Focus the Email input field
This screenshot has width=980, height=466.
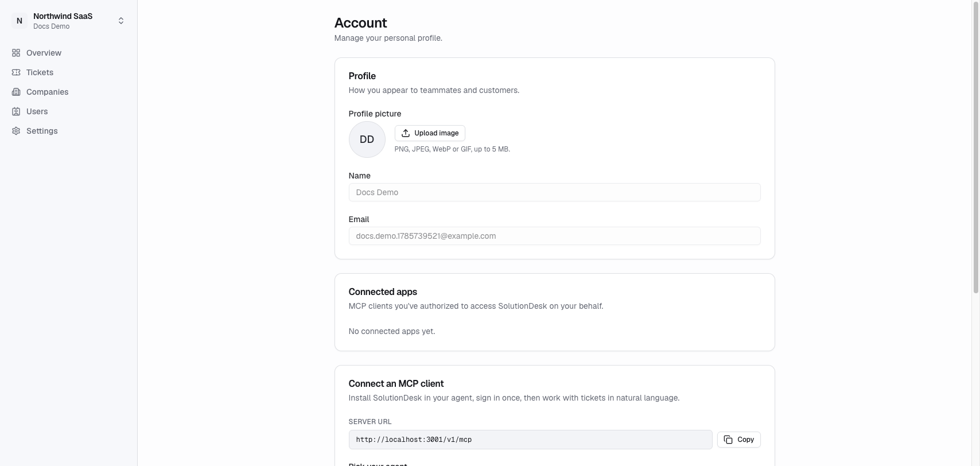click(x=555, y=236)
